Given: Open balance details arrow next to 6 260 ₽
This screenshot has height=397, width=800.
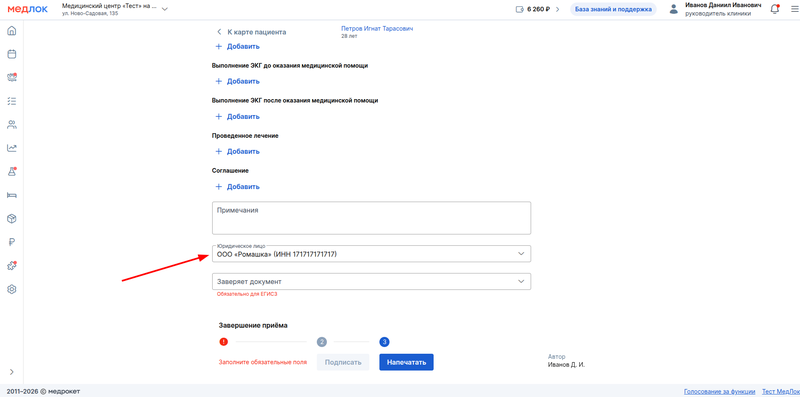Looking at the screenshot, I should [x=558, y=9].
